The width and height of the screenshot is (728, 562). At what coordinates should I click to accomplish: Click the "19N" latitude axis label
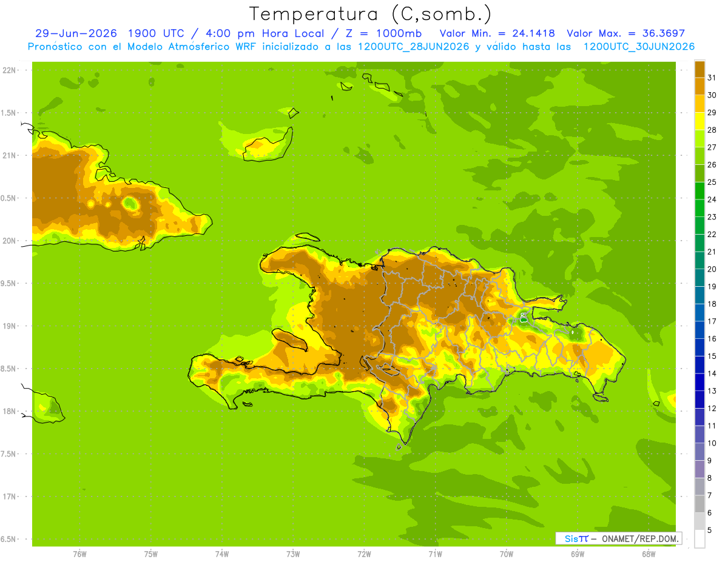coord(10,326)
